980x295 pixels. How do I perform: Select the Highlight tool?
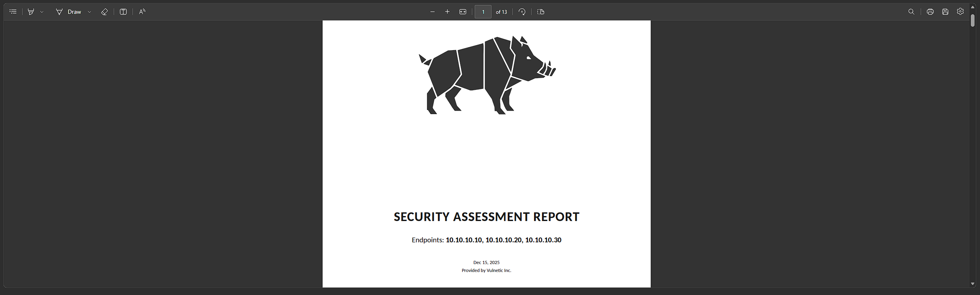31,12
